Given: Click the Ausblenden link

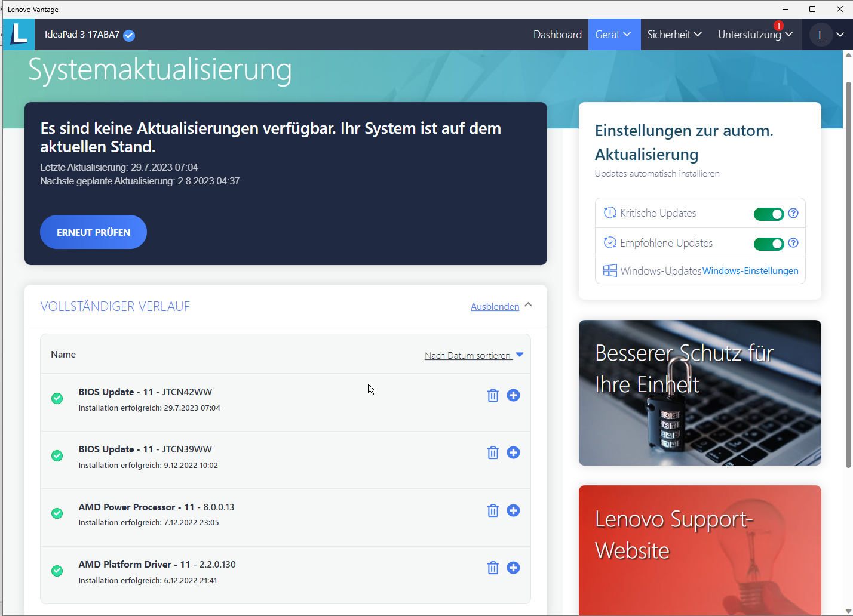Looking at the screenshot, I should [x=495, y=306].
